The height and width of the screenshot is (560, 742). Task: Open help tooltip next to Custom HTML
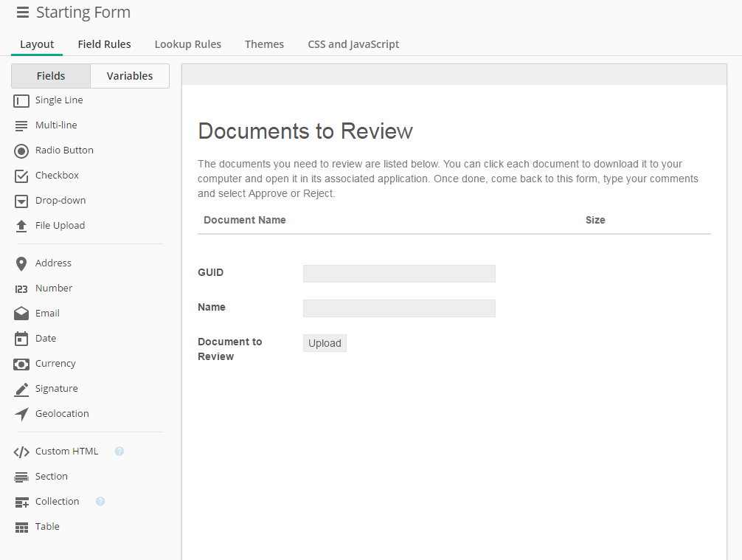119,452
